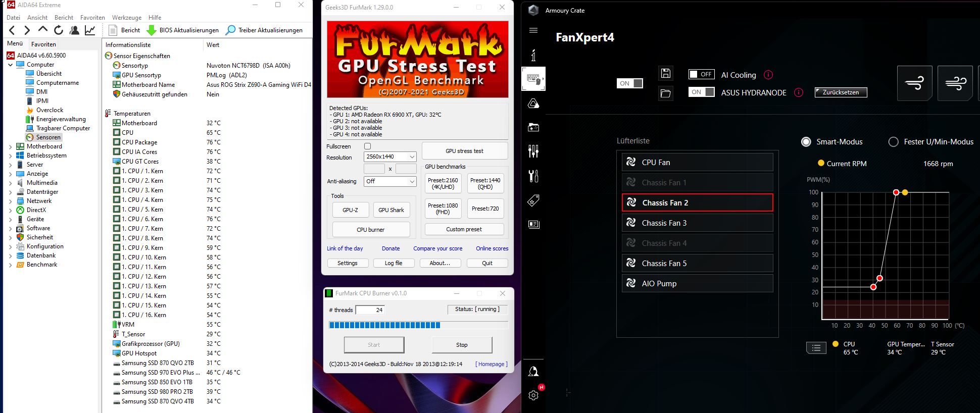980x413 pixels.
Task: Toggle ASUS HYDRANODE switch
Action: click(x=702, y=92)
